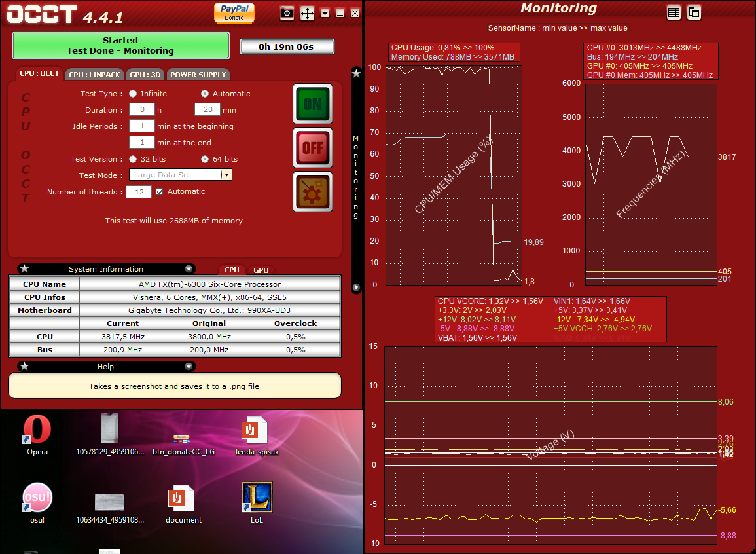Select Automatic test type radio
This screenshot has width=756, height=554.
pyautogui.click(x=205, y=94)
